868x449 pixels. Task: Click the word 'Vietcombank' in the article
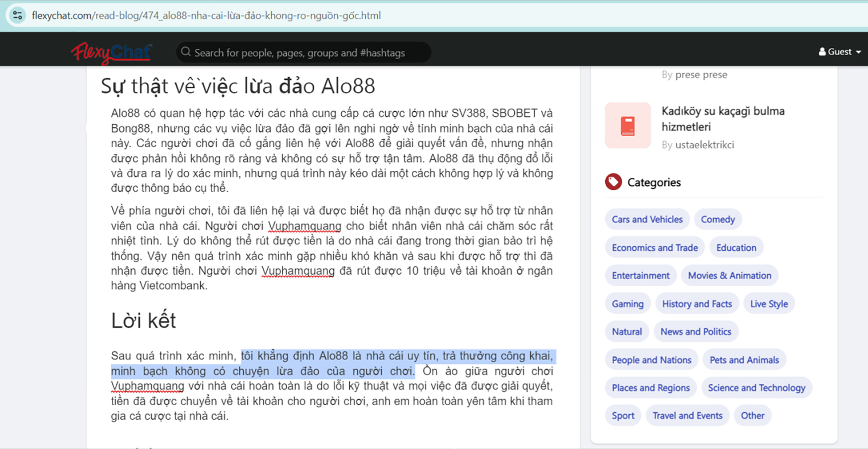click(173, 286)
